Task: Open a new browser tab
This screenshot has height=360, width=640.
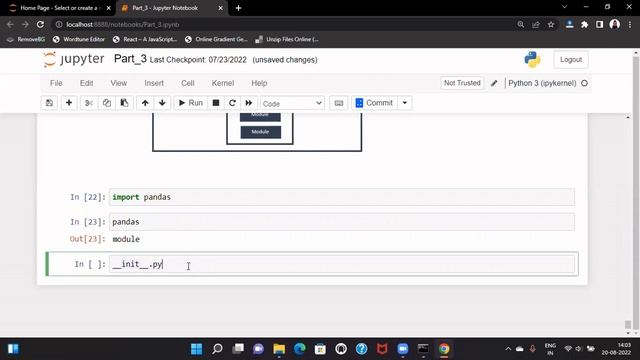Action: click(x=238, y=8)
